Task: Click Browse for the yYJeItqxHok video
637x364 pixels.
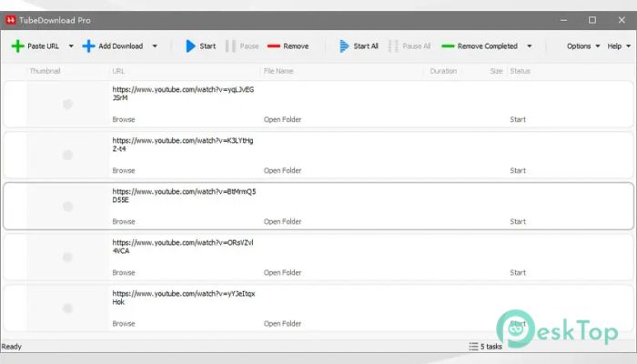Action: [x=124, y=324]
